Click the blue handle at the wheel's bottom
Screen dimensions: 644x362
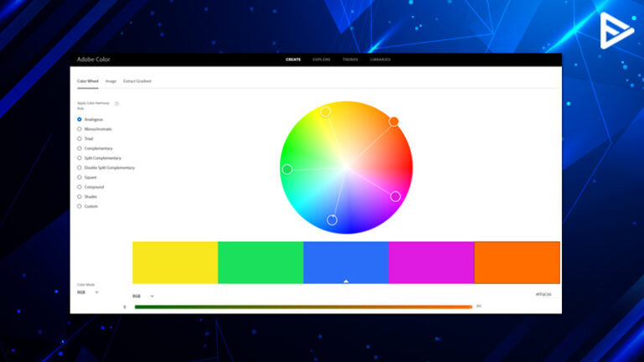332,220
